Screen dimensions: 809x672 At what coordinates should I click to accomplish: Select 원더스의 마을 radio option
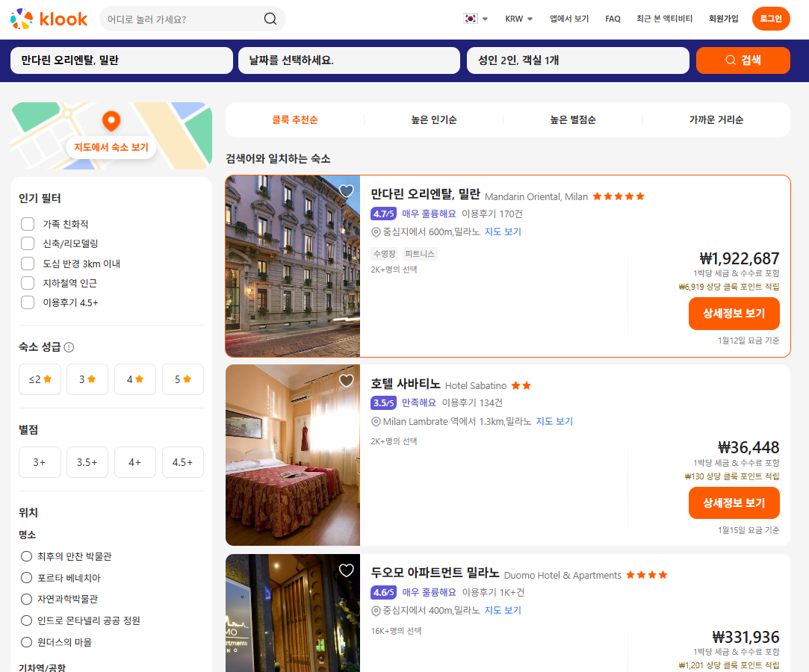[x=26, y=642]
